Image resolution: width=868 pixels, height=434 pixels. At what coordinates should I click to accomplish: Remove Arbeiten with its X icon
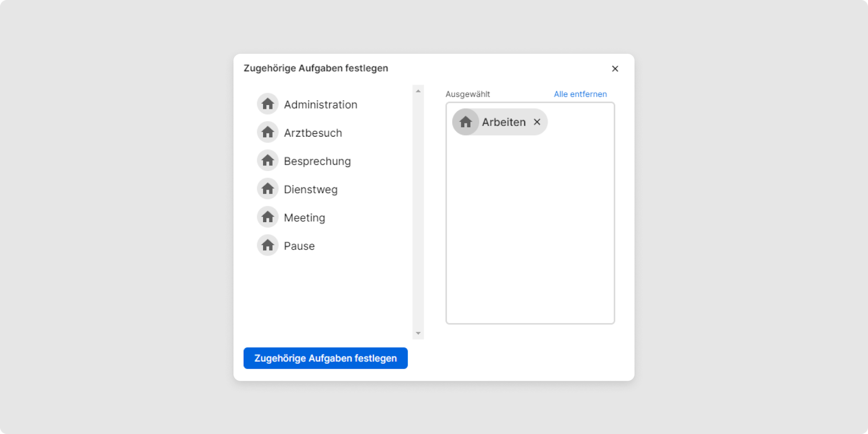coord(537,122)
